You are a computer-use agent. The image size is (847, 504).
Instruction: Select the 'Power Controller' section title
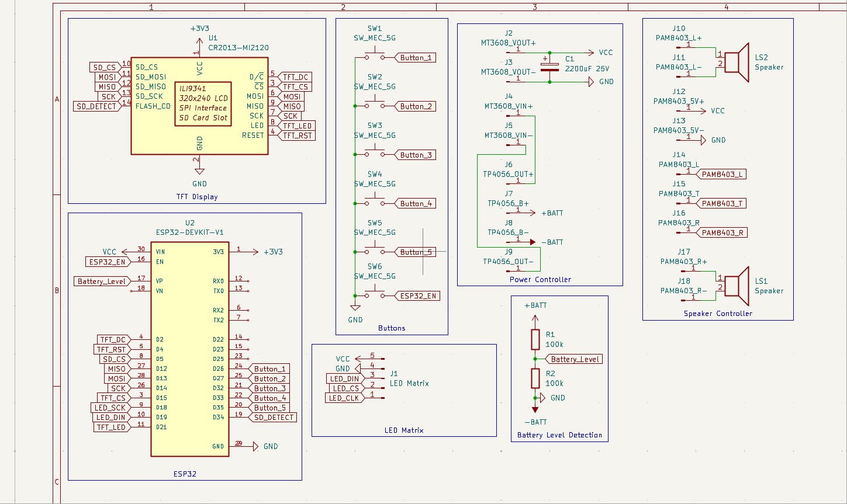pos(540,279)
